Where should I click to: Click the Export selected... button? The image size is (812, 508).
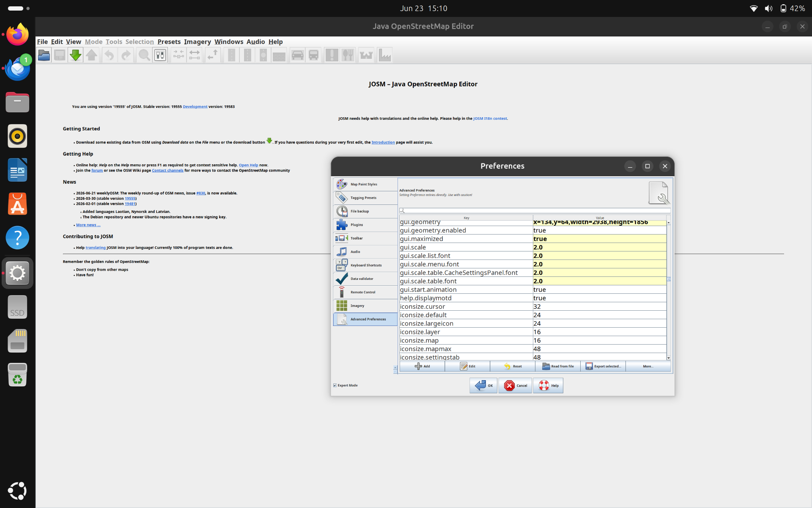point(603,366)
